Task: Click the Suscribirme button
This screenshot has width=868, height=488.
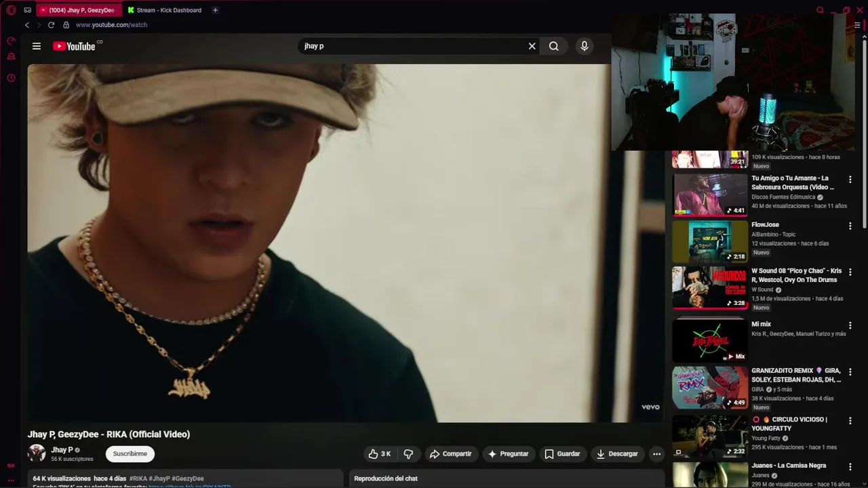Action: [x=130, y=454]
